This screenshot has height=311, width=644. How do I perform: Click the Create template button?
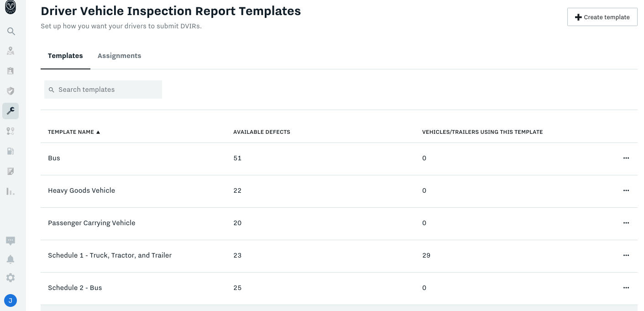tap(602, 17)
